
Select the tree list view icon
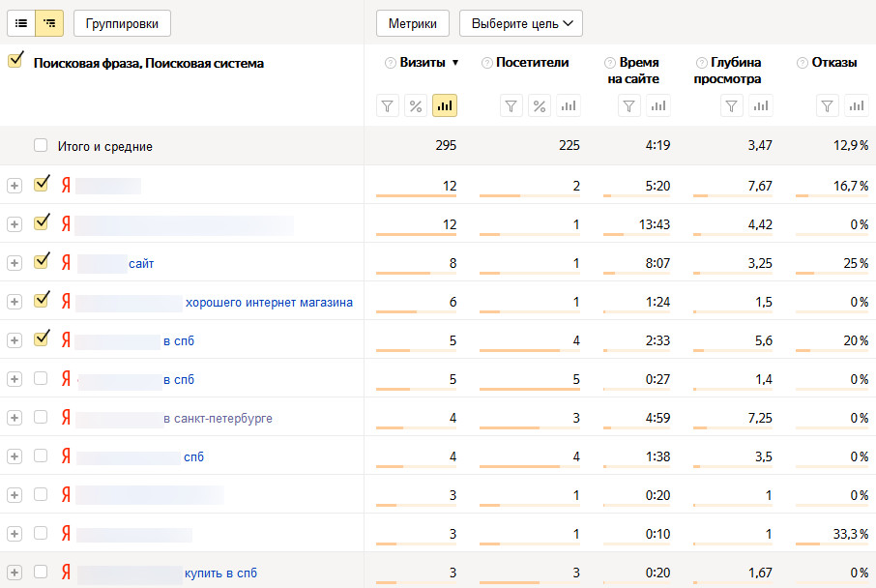tap(49, 22)
